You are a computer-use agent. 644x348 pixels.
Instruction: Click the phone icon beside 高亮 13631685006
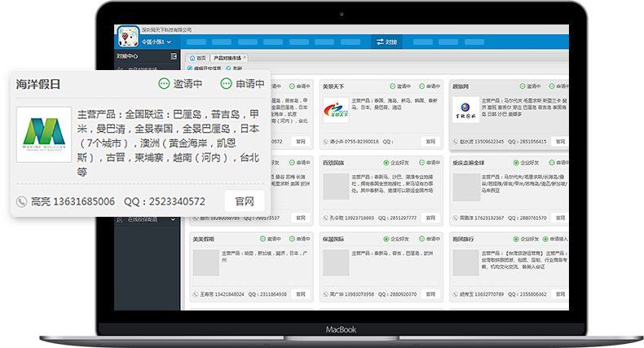21,201
